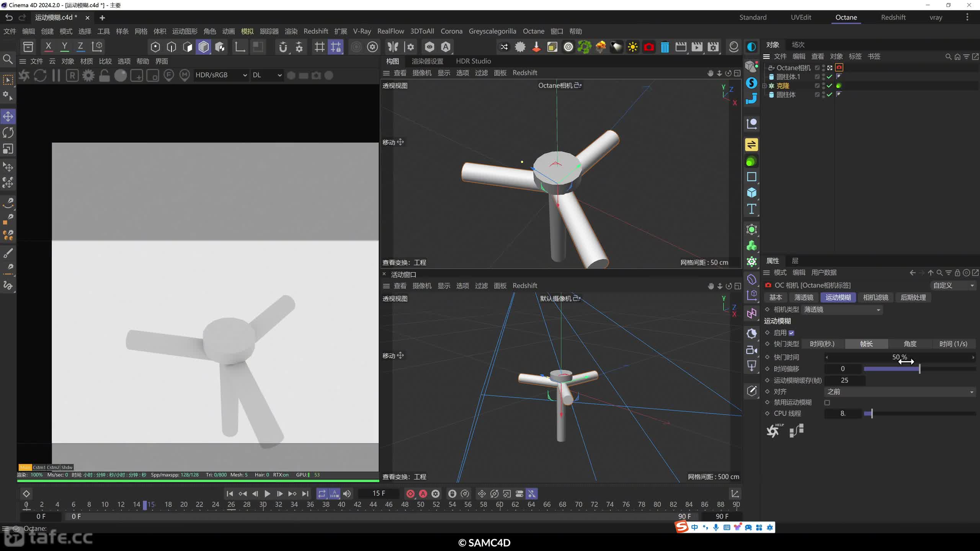Play the animation forward
This screenshot has height=551, width=980.
(267, 494)
